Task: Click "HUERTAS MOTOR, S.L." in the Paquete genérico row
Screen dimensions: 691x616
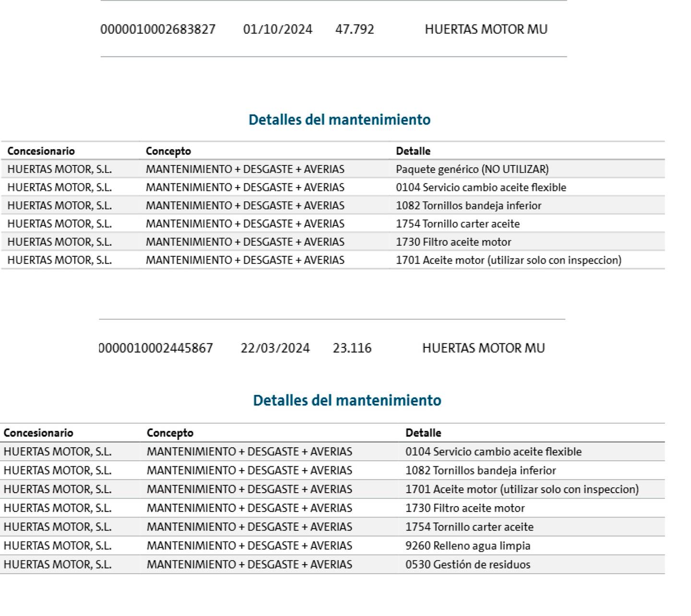Action: pyautogui.click(x=60, y=169)
